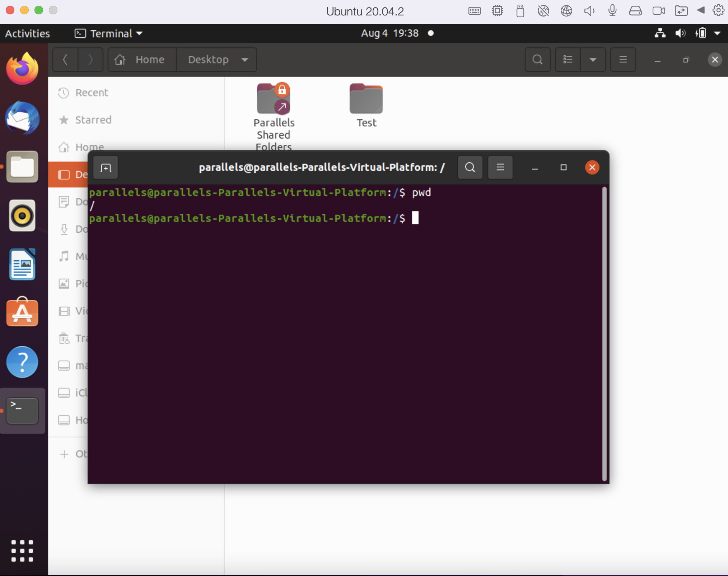
Task: Open LibreOffice Writer from the dock
Action: [22, 264]
